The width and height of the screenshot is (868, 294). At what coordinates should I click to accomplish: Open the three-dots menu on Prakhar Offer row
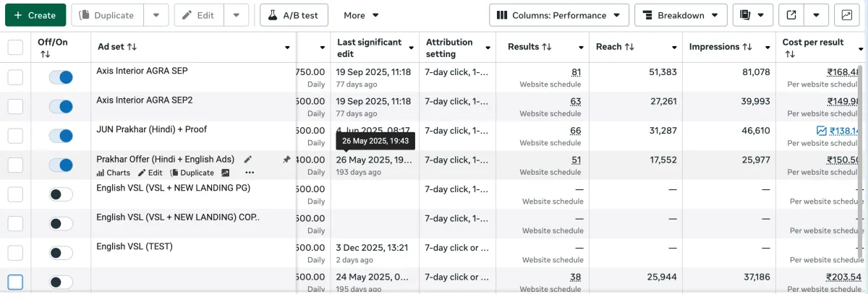pyautogui.click(x=250, y=173)
